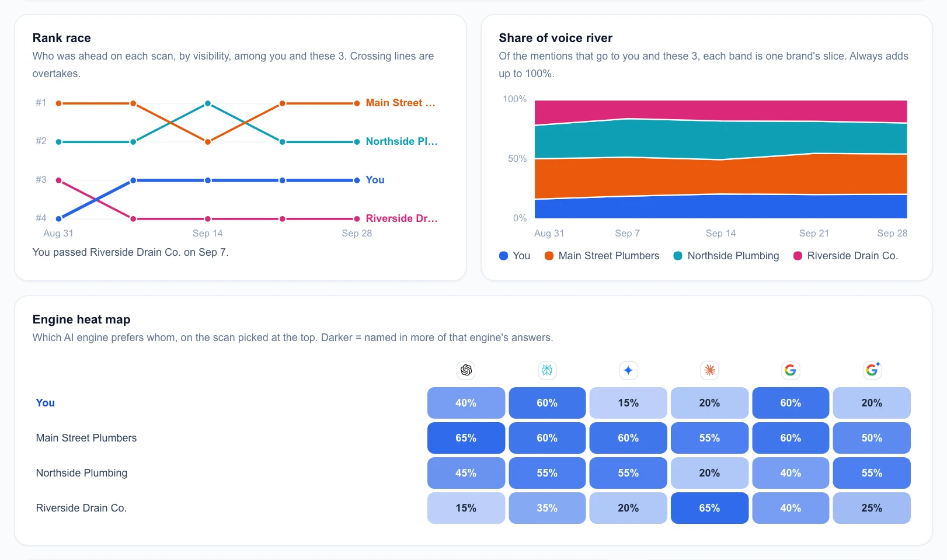Click the ChatGPT engine icon

[466, 370]
